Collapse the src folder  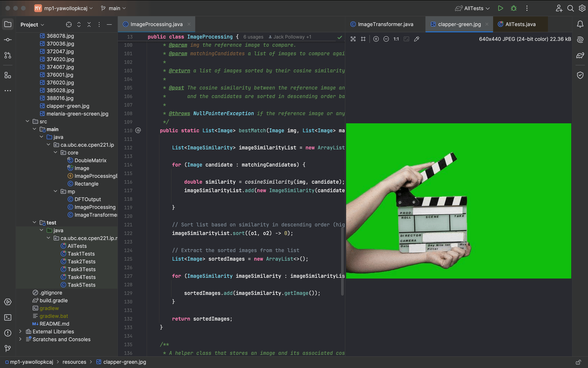click(27, 121)
